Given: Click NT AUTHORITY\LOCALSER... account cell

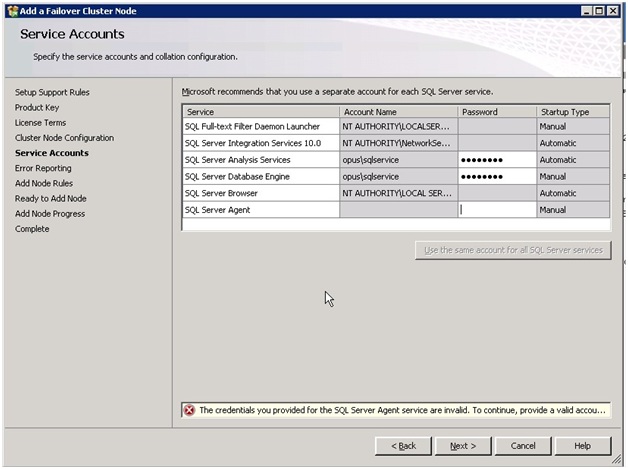Looking at the screenshot, I should click(399, 127).
